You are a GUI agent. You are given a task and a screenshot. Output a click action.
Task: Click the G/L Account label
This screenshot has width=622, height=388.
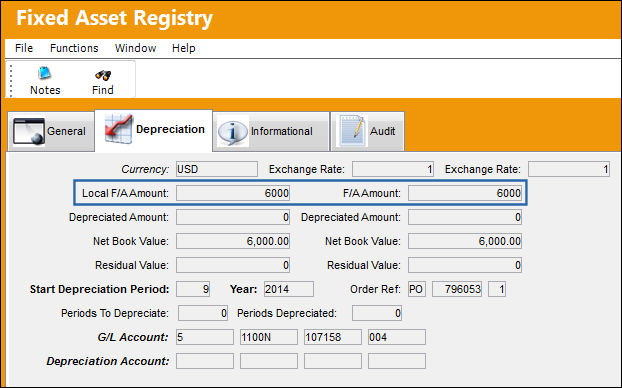133,337
